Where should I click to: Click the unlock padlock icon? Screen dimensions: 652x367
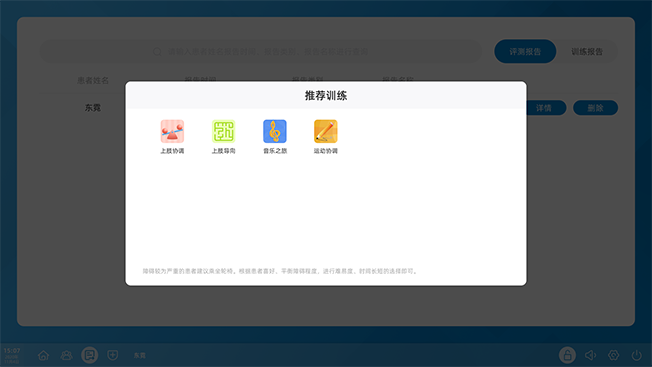pyautogui.click(x=567, y=355)
